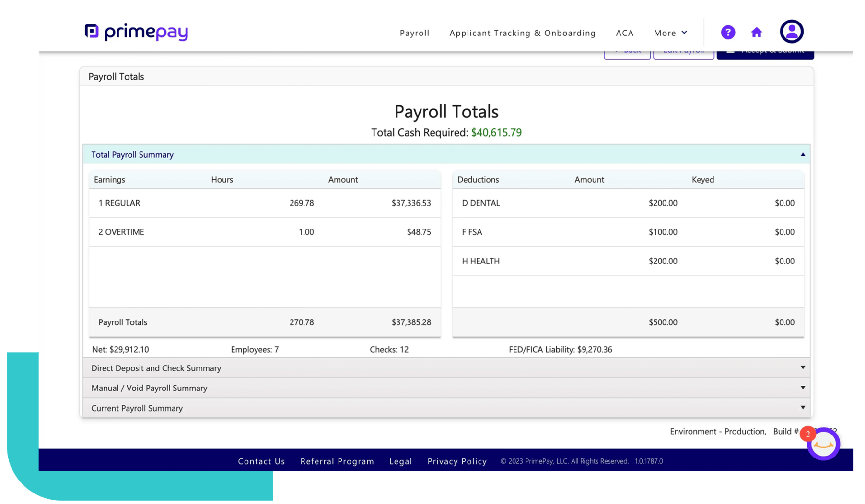
Task: Expand Manual / Void Payroll Summary
Action: click(x=802, y=388)
